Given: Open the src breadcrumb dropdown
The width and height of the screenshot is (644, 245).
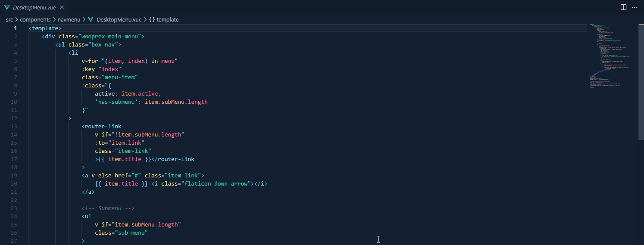Looking at the screenshot, I should pos(9,19).
